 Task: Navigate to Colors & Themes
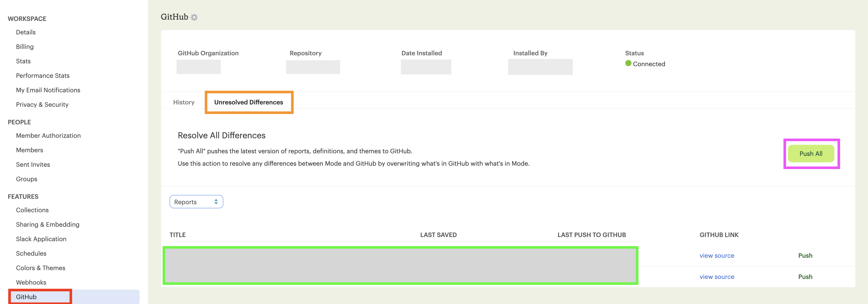[x=40, y=268]
